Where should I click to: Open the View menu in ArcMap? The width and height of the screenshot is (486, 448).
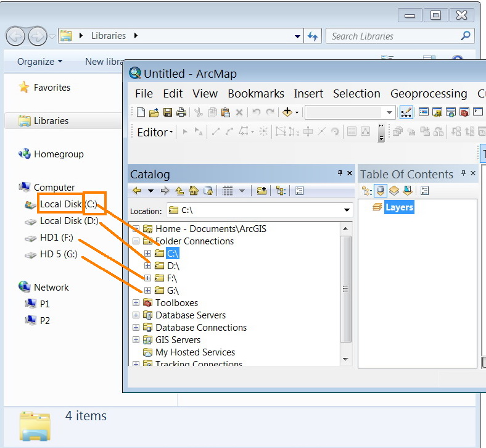(x=205, y=94)
